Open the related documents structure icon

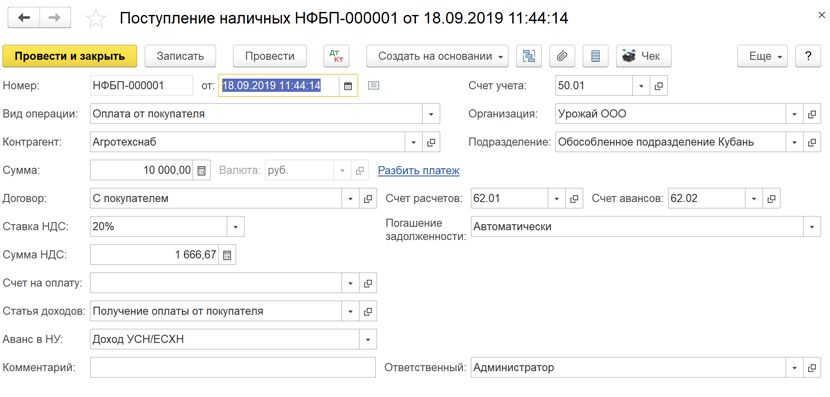pos(529,56)
